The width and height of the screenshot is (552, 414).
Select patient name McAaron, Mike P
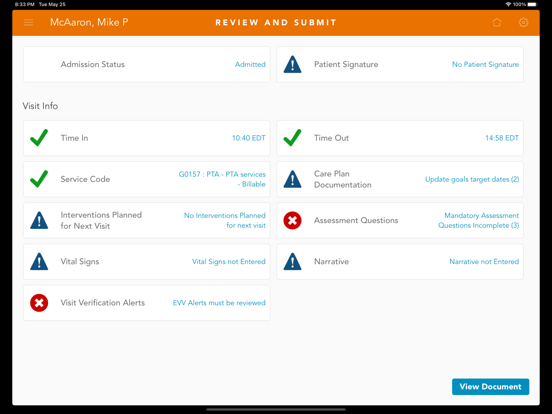(x=89, y=22)
